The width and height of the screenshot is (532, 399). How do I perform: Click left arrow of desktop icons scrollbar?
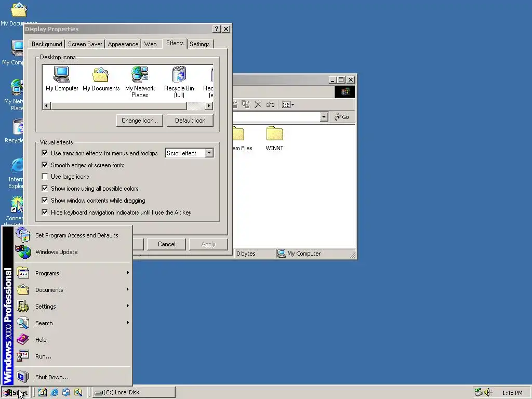46,106
